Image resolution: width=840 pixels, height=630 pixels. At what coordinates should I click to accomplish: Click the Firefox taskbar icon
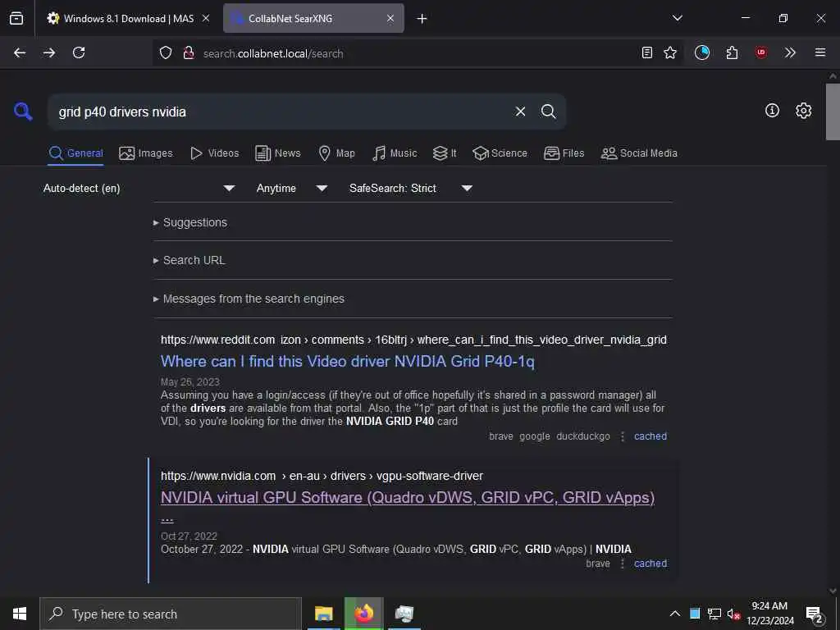[363, 614]
